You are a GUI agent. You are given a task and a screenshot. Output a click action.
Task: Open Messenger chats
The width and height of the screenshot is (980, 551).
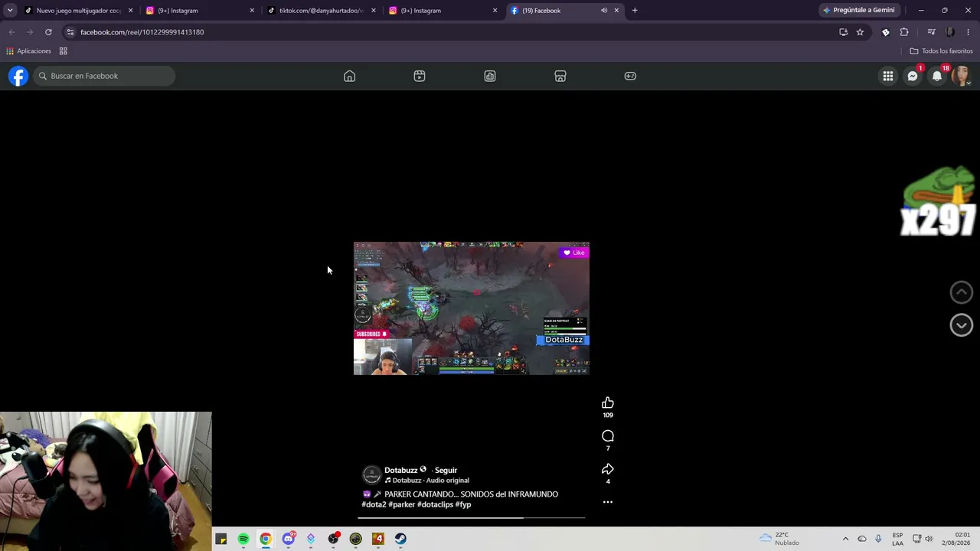[x=913, y=76]
